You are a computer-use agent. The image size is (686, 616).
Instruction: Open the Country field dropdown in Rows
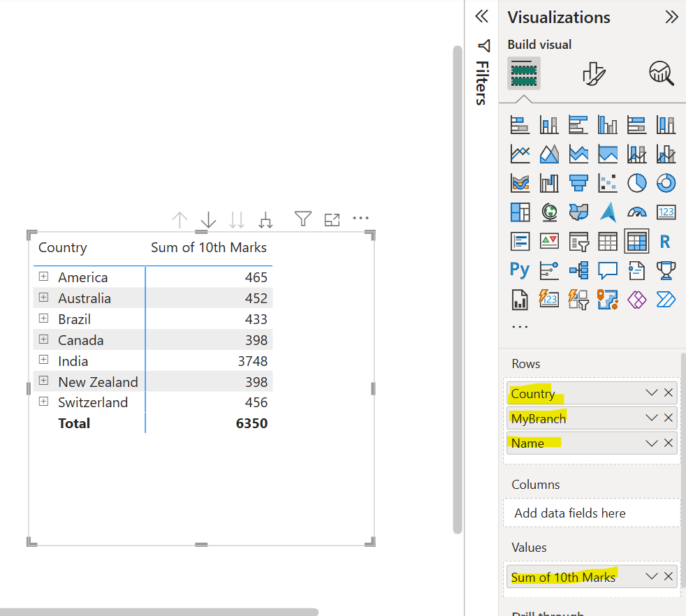pos(651,393)
